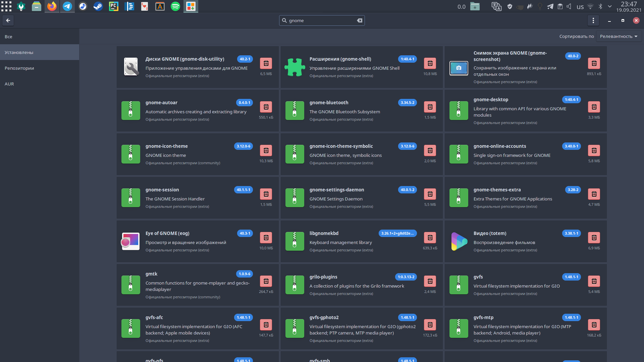This screenshot has width=644, height=362.
Task: Select the Все sidebar category
Action: [x=40, y=37]
